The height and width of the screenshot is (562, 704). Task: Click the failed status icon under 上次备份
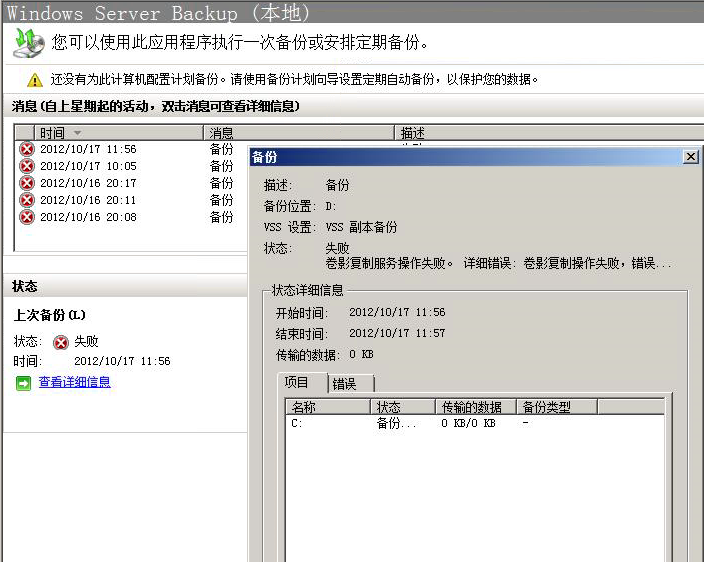coord(61,342)
